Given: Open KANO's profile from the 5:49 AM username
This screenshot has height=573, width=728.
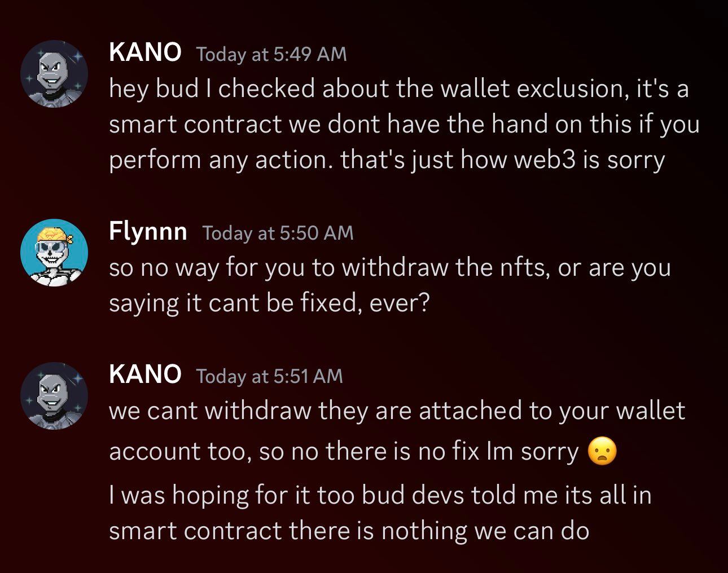Looking at the screenshot, I should point(145,52).
